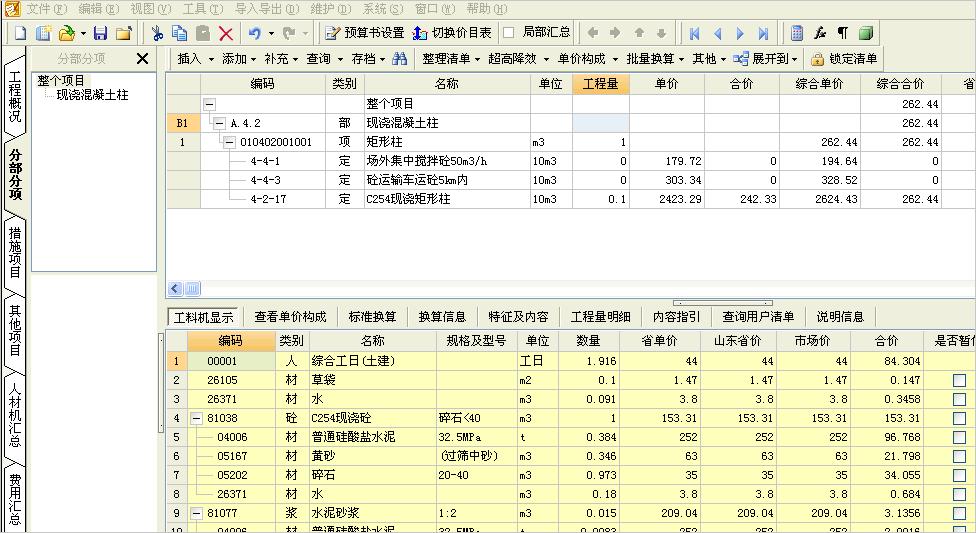Switch to the 查看单价构成 tab

tap(290, 317)
